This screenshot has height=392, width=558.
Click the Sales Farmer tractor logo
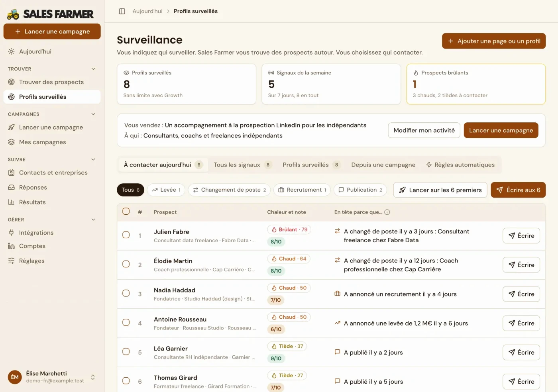(13, 14)
